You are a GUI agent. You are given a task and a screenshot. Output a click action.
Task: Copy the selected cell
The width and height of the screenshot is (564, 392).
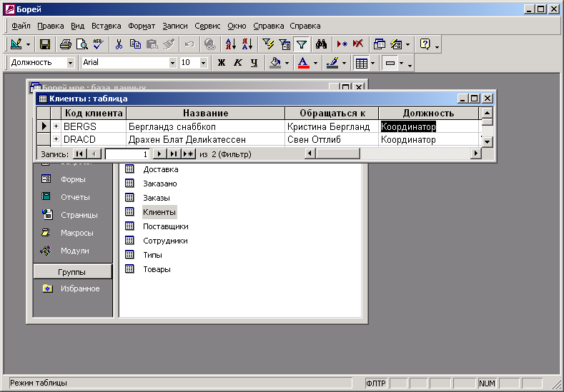click(x=135, y=44)
